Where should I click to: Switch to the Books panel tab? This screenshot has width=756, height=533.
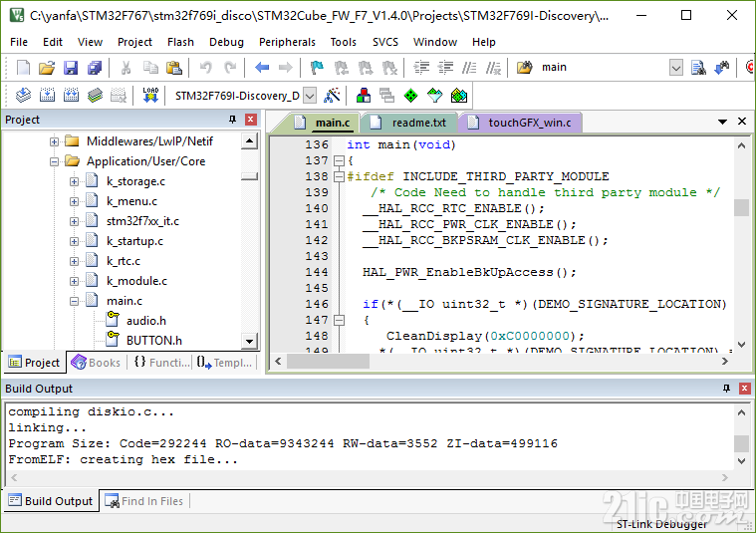coord(97,363)
